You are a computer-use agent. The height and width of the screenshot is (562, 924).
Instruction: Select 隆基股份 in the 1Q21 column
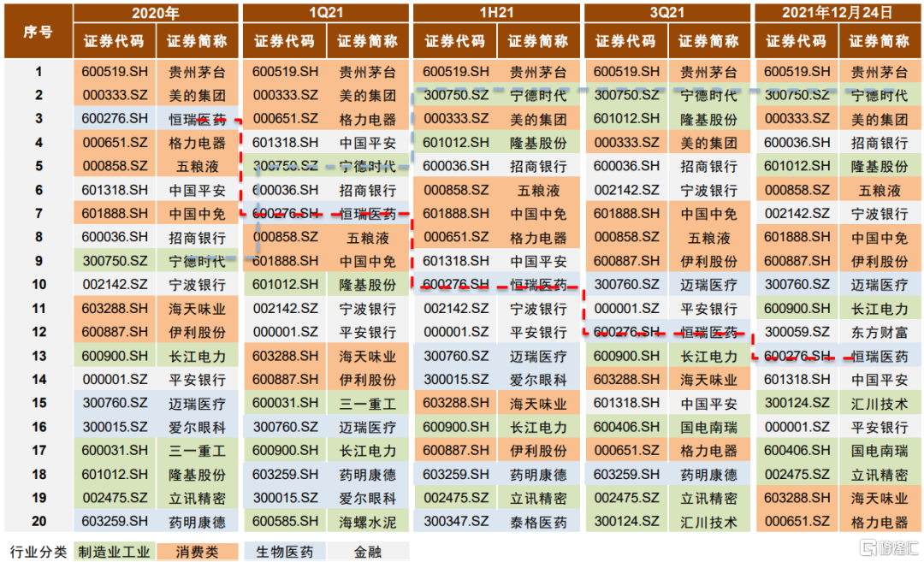368,285
